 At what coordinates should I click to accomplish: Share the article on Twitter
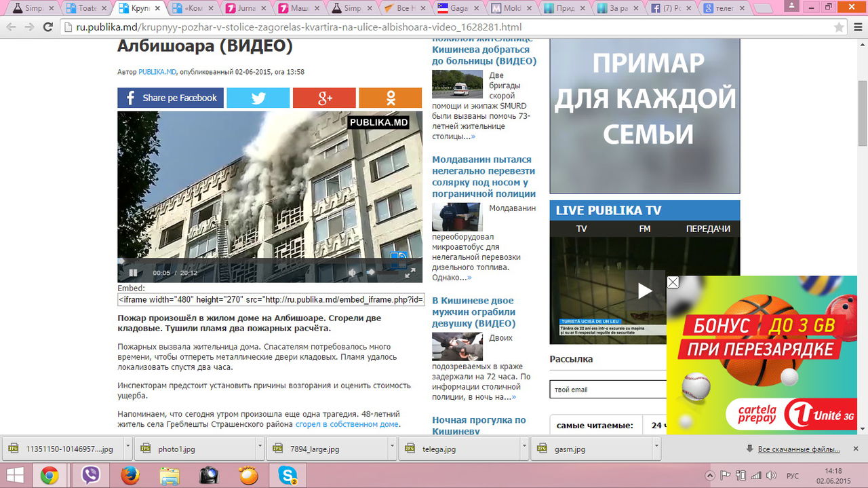258,98
